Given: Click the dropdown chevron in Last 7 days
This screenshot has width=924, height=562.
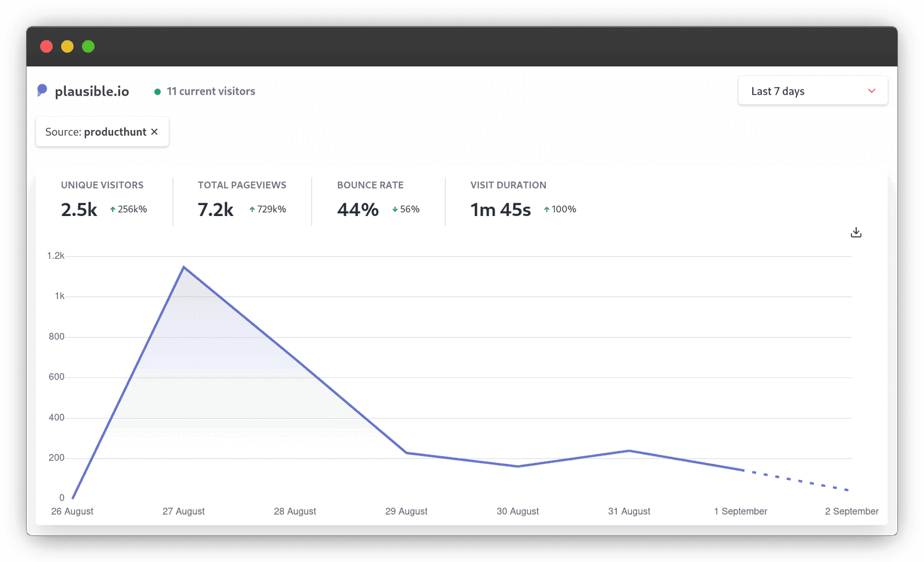Looking at the screenshot, I should [872, 91].
